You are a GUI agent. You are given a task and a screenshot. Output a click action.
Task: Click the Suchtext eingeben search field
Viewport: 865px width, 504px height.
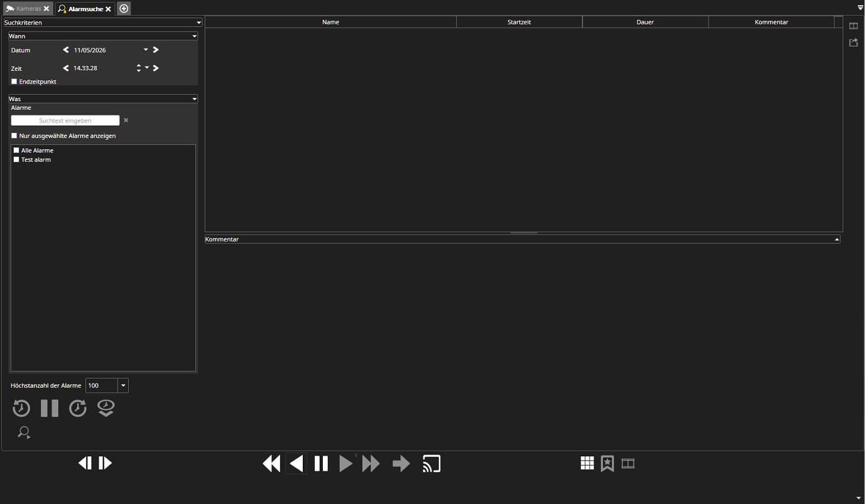point(65,121)
